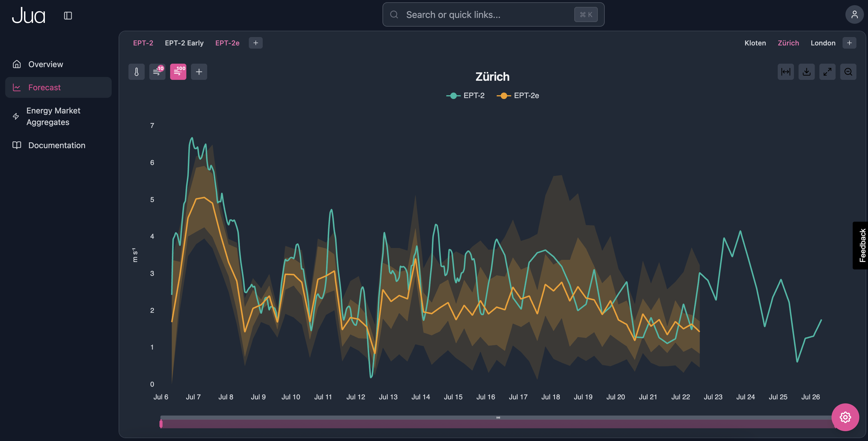Click the Jul 14 axis label
868x441 pixels.
coord(420,397)
